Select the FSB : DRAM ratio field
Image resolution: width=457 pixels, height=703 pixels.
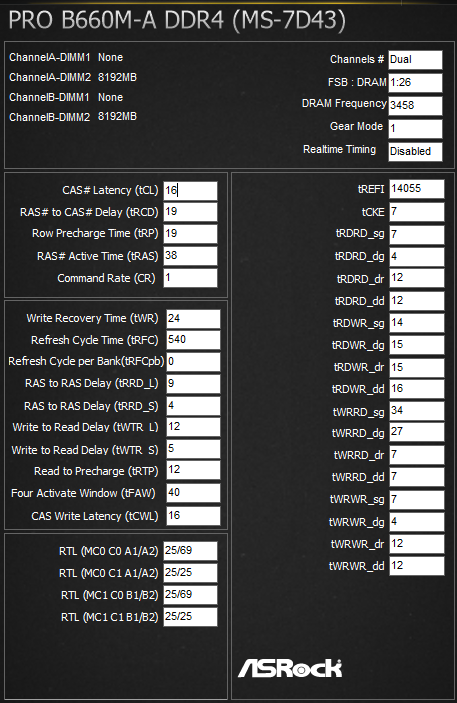[x=415, y=82]
